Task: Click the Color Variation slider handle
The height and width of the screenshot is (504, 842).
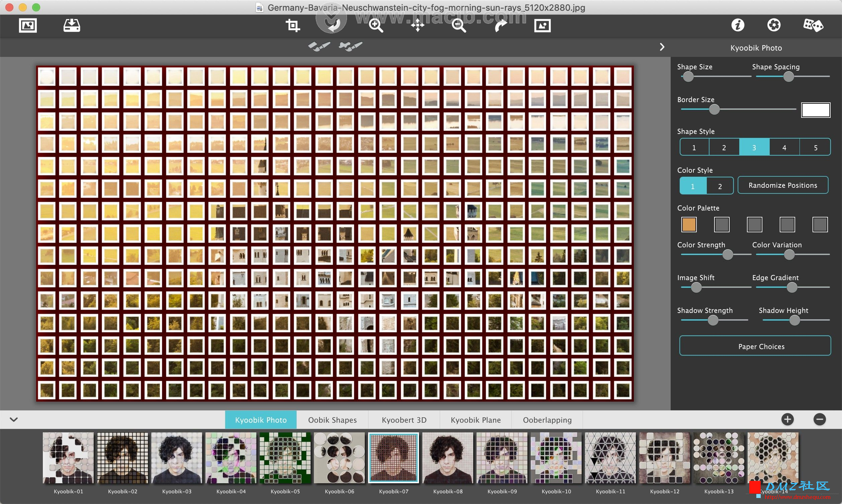Action: pos(789,255)
